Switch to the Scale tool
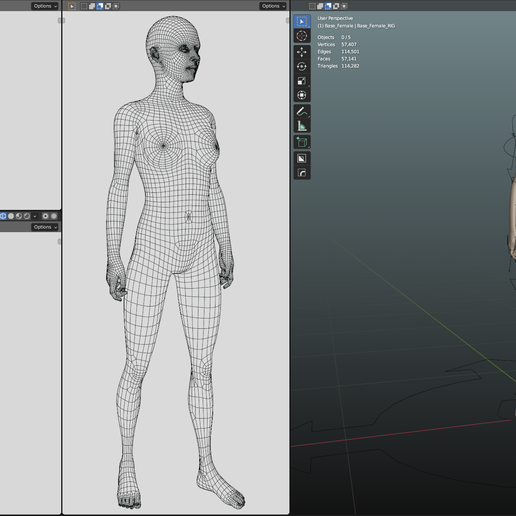 302,81
